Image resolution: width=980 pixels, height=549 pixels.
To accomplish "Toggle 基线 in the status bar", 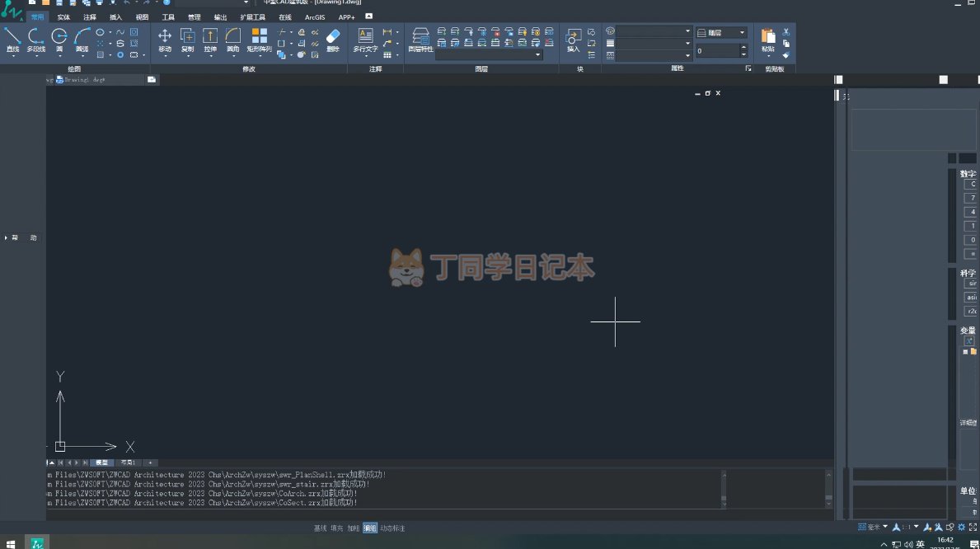I will click(320, 528).
